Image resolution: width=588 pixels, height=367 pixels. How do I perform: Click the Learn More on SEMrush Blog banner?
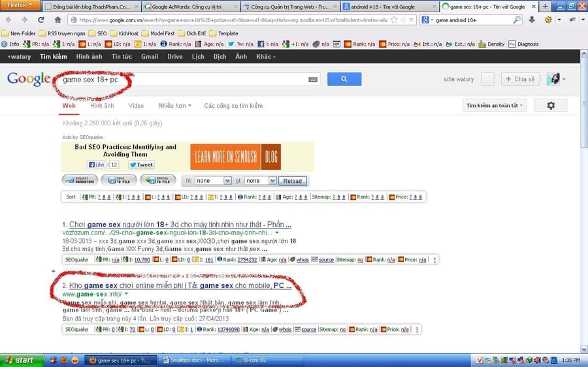(235, 156)
